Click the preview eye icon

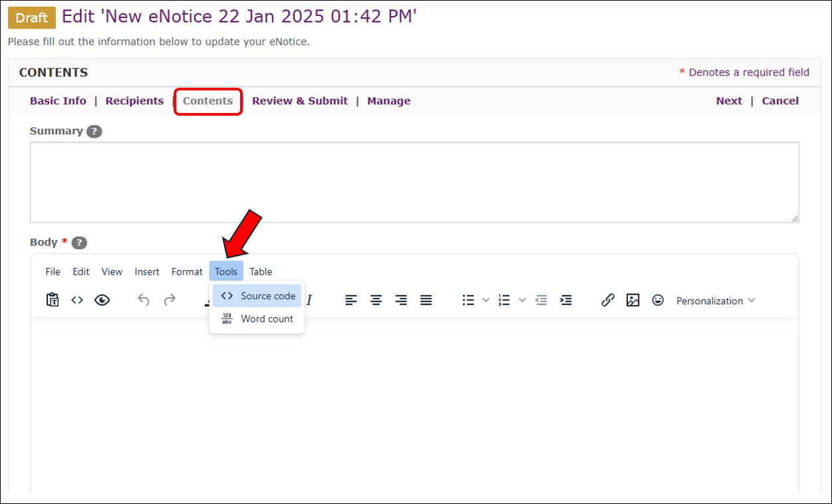(x=102, y=300)
